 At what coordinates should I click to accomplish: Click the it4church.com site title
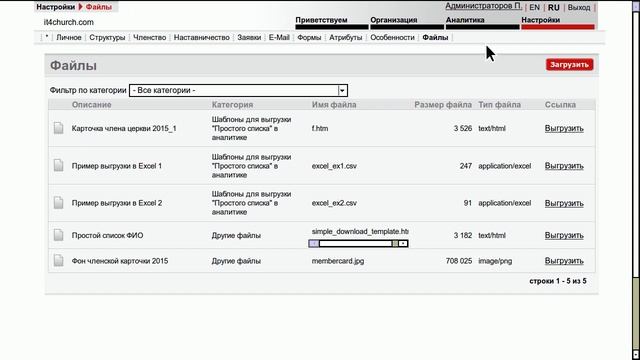pyautogui.click(x=69, y=22)
